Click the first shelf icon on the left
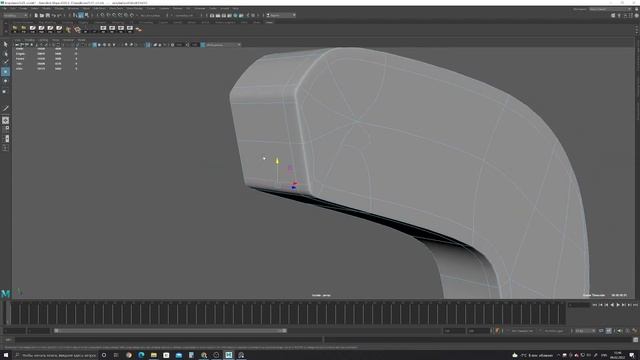Image resolution: width=640 pixels, height=360 pixels. pos(15,29)
